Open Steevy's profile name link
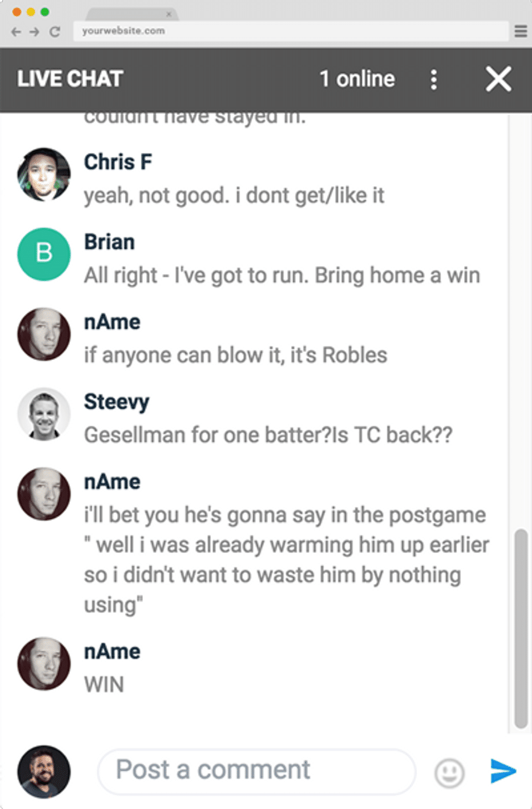This screenshot has height=809, width=532. (x=116, y=402)
